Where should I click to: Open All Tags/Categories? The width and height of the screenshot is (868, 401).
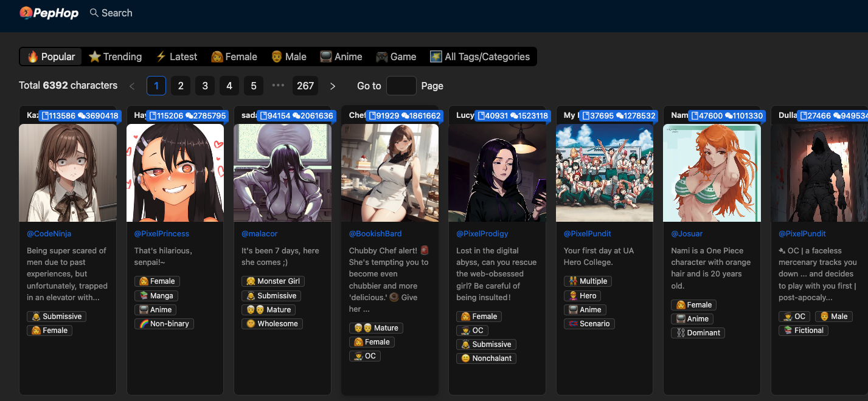coord(480,57)
